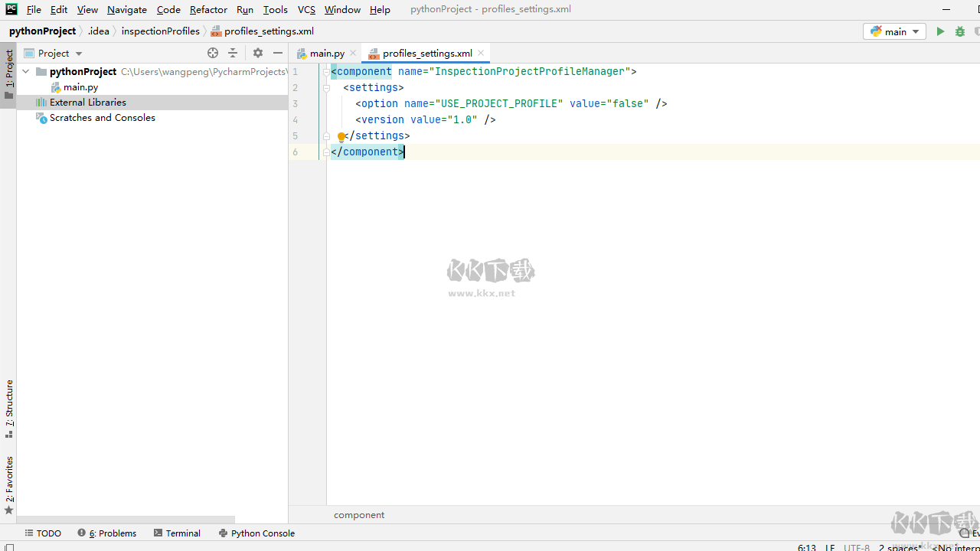Open the File menu
980x551 pixels.
[x=34, y=9]
